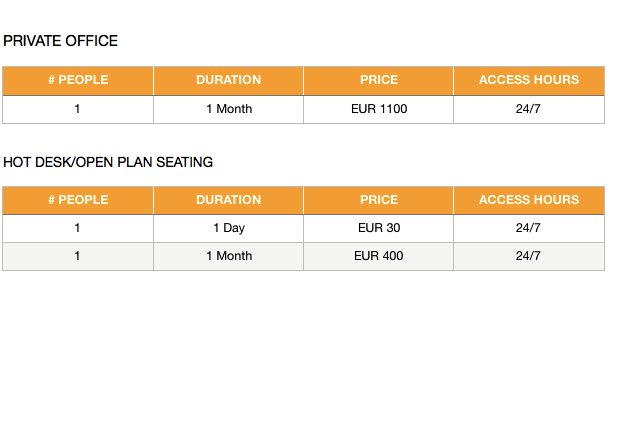Click the 24/7 cell in Private Office row

(529, 109)
